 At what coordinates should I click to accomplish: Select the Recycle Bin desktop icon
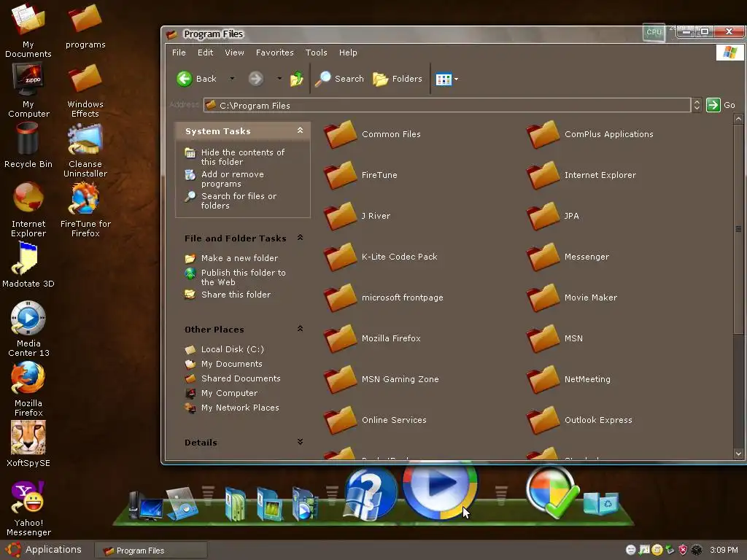point(28,145)
